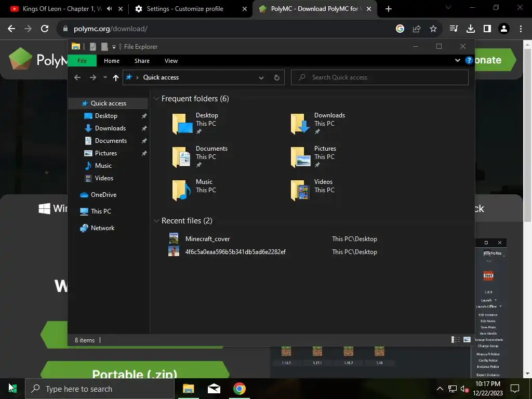The image size is (532, 399).
Task: Open the Videos frequent folder icon
Action: coord(300,190)
